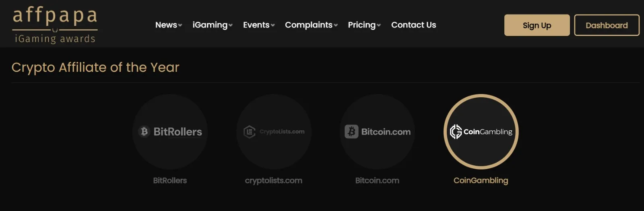Click the hexagon icon in CryptoLists.com logo

coord(250,132)
